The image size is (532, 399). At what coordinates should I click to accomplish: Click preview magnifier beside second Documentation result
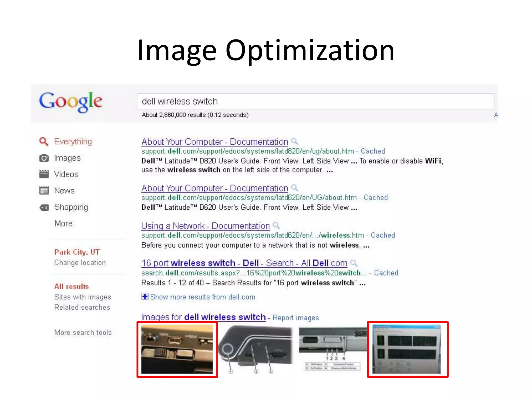click(295, 188)
